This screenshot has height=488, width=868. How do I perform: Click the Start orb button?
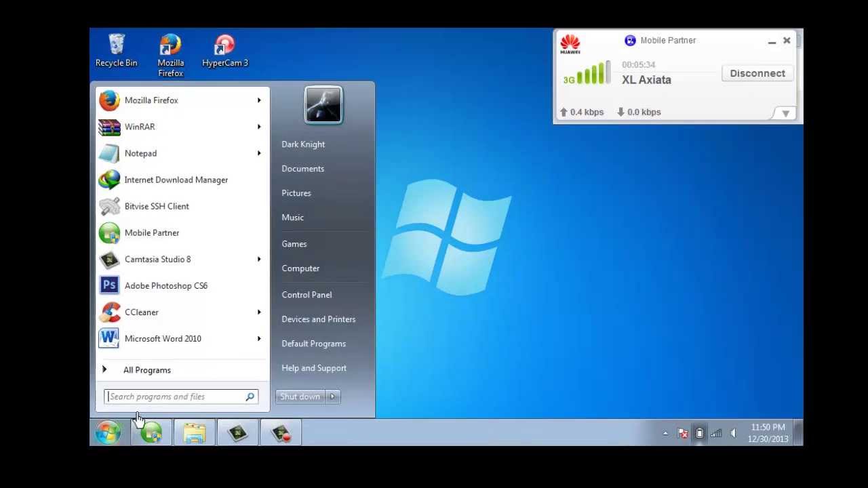pos(108,432)
